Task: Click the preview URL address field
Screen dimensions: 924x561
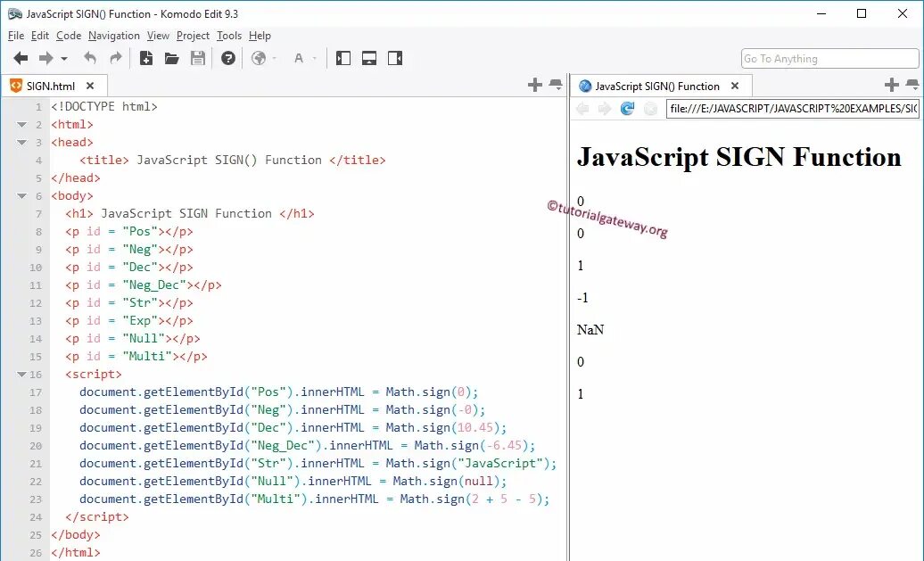Action: [x=793, y=109]
